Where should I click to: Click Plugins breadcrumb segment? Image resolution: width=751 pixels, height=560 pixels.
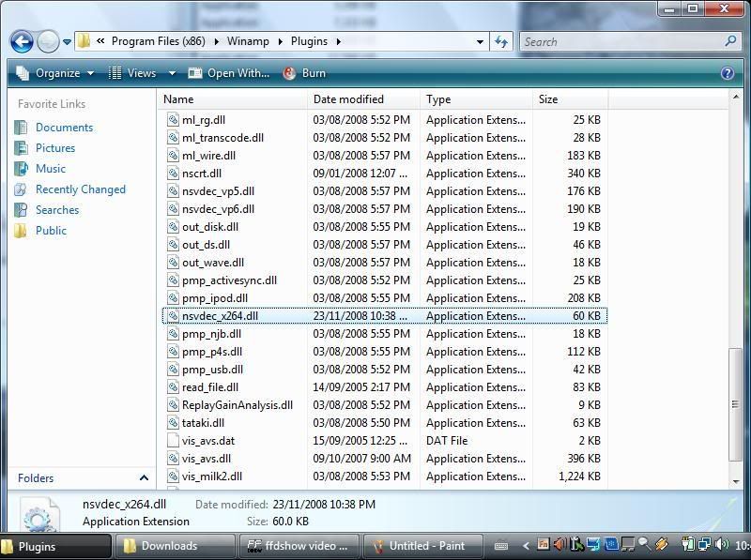click(x=310, y=41)
